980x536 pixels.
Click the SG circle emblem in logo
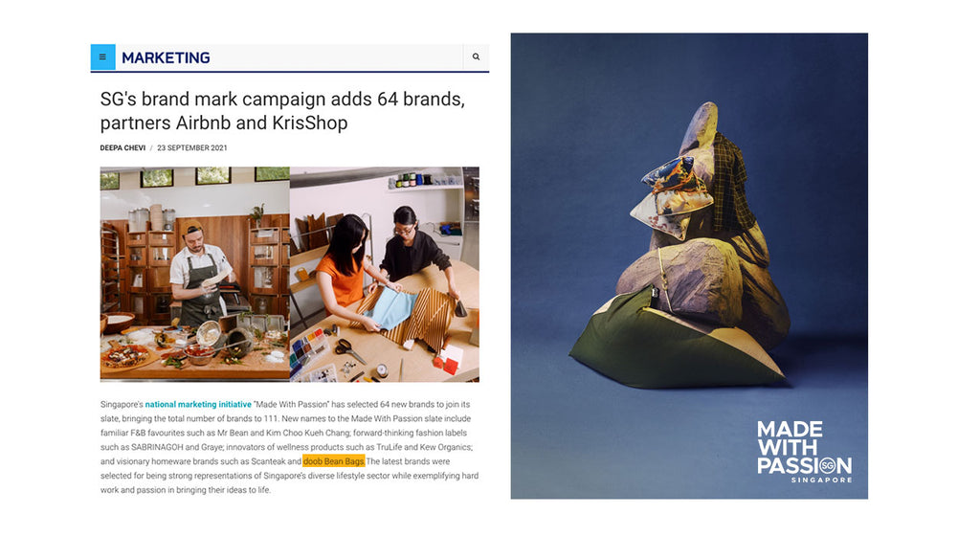[828, 465]
